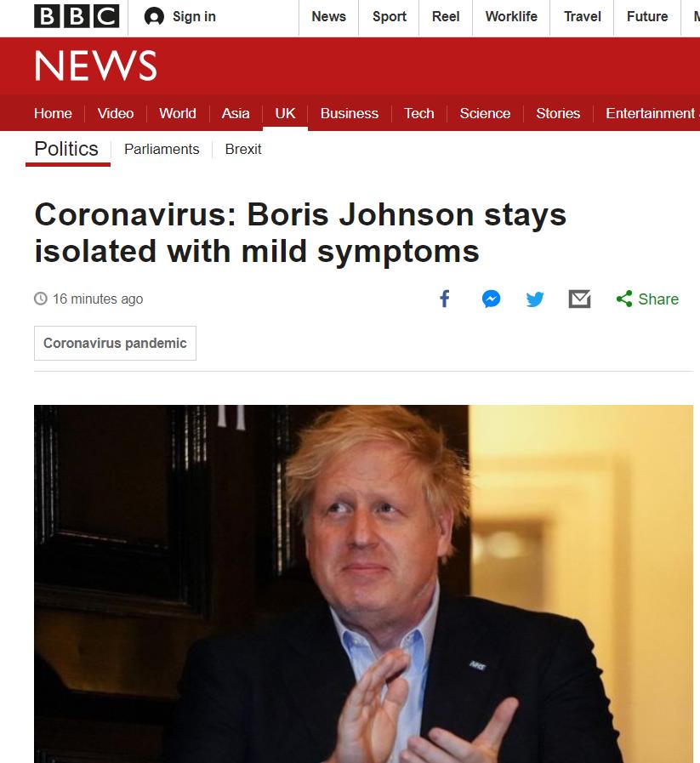The image size is (700, 763).
Task: Open the Parliaments subsection
Action: tap(162, 149)
